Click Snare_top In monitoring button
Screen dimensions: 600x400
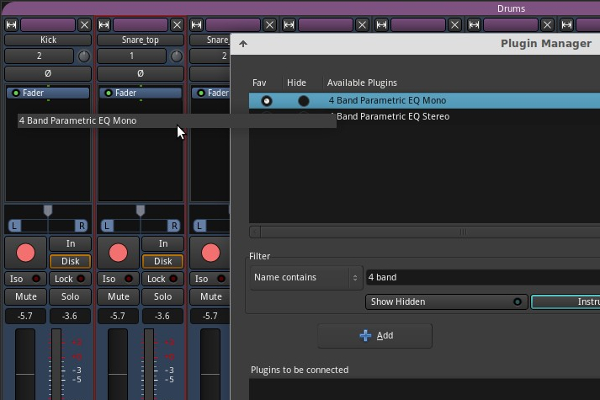pos(163,244)
